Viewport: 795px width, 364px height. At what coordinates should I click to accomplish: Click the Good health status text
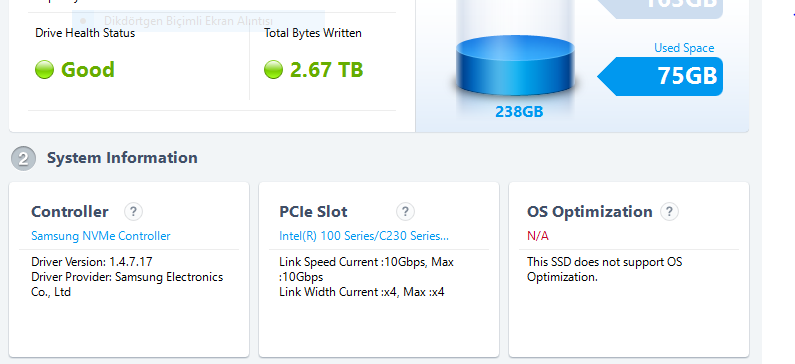pos(88,69)
